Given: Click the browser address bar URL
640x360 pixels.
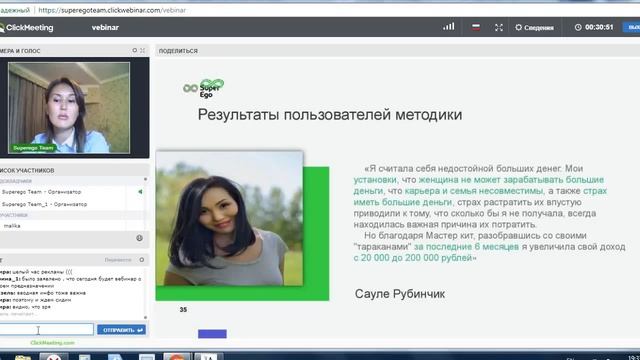Looking at the screenshot, I should (112, 11).
